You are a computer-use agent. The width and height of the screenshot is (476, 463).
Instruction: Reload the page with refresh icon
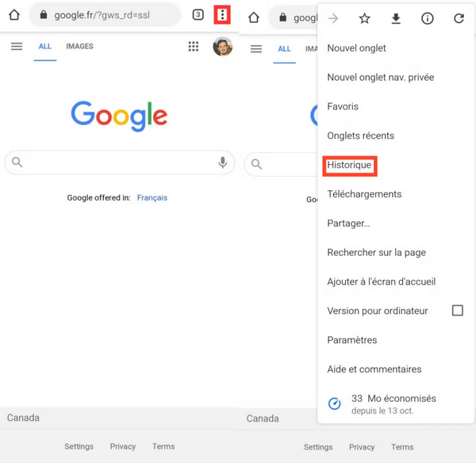pos(459,18)
